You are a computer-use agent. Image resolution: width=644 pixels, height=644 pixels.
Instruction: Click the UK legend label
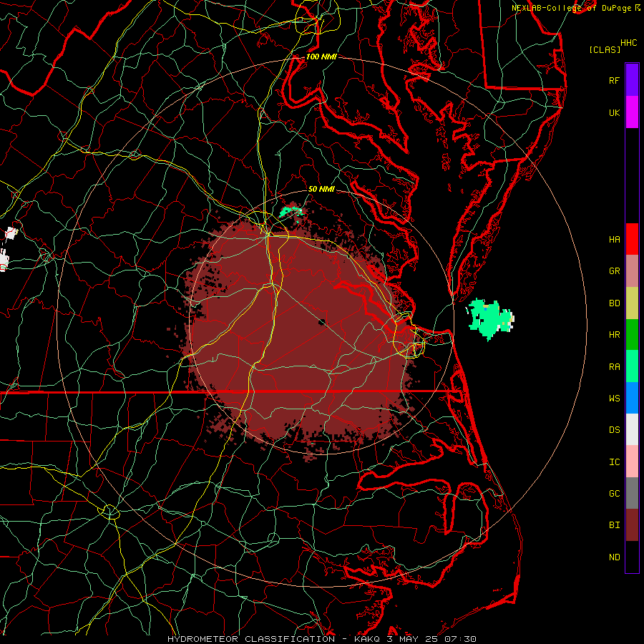pyautogui.click(x=614, y=112)
